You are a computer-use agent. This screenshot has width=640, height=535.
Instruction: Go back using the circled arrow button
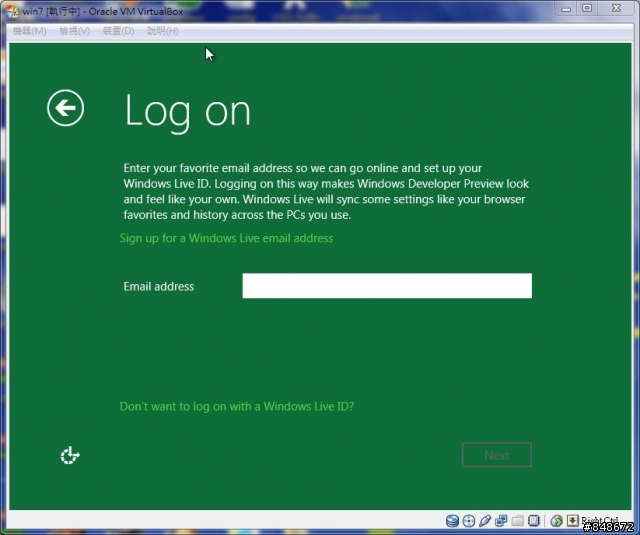coord(65,108)
